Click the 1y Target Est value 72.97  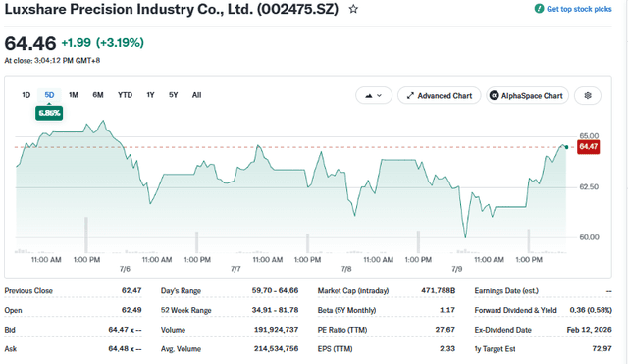click(x=602, y=348)
